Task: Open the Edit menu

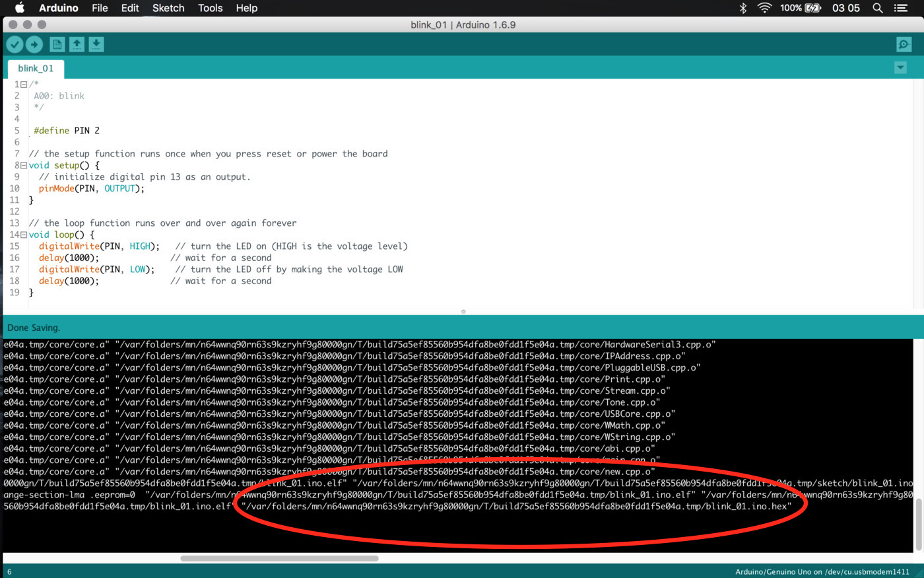Action: [130, 8]
